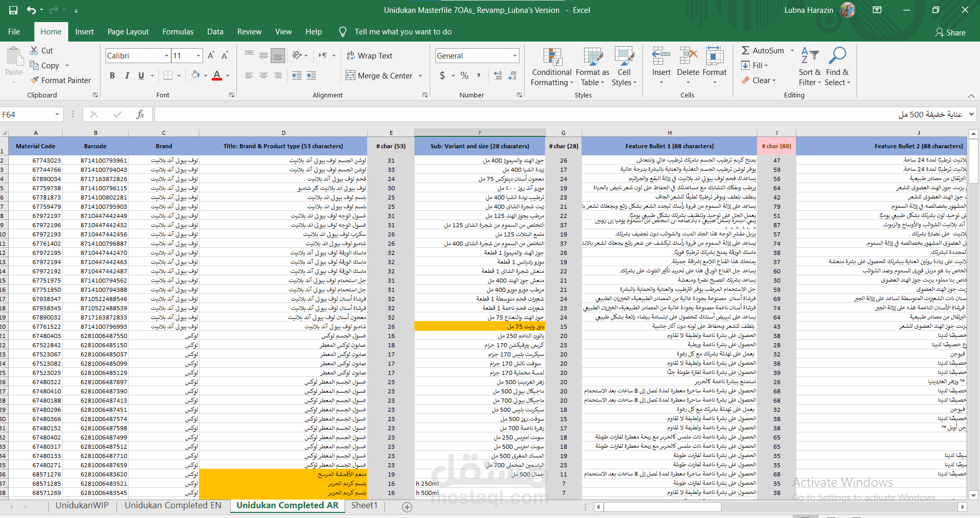The height and width of the screenshot is (518, 980).
Task: Activate the Format Painter brush
Action: 61,80
